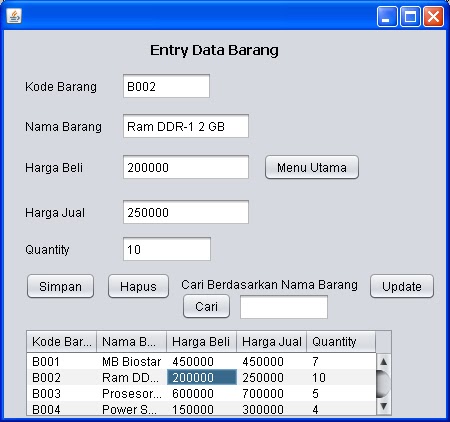The width and height of the screenshot is (450, 422).
Task: Click the 300000 cell in B004 row
Action: point(272,408)
